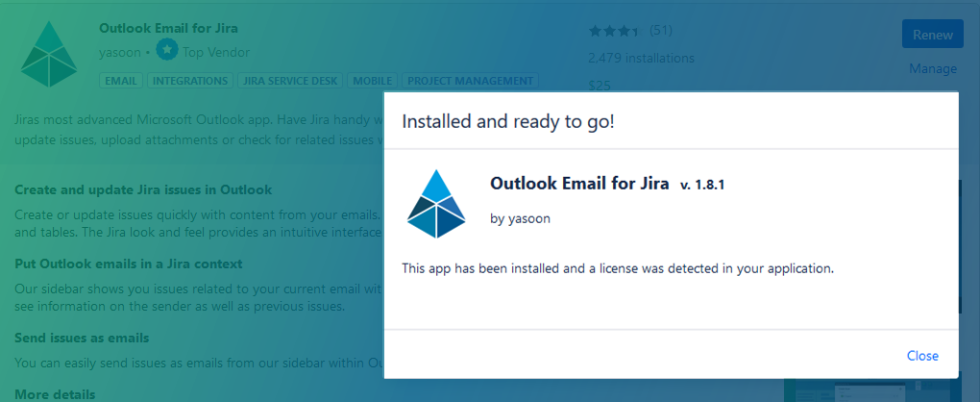Click the 'by yasoon' text in the dialog
The width and height of the screenshot is (980, 402).
[520, 218]
